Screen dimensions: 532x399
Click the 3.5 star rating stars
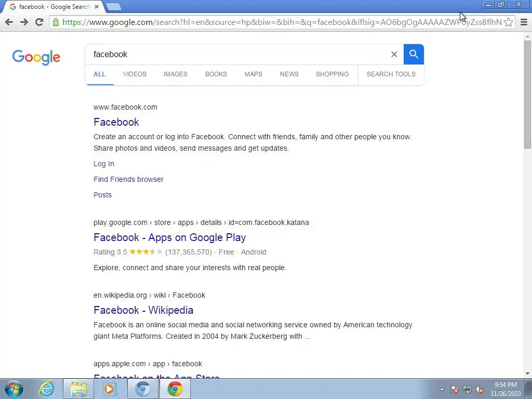click(x=146, y=252)
